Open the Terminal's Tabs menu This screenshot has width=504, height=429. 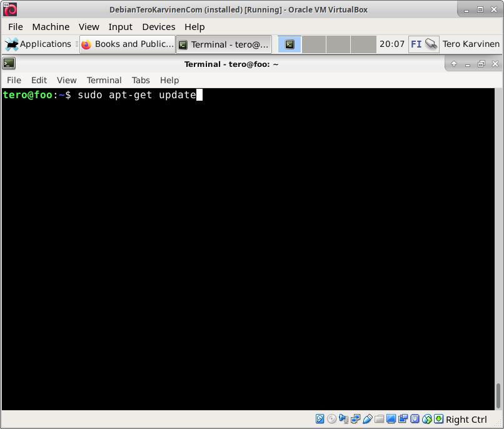[141, 80]
